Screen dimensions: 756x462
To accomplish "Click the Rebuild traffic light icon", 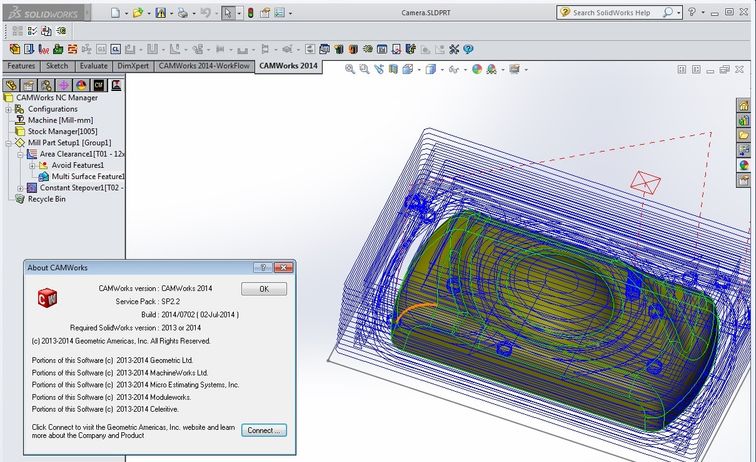I will point(251,13).
